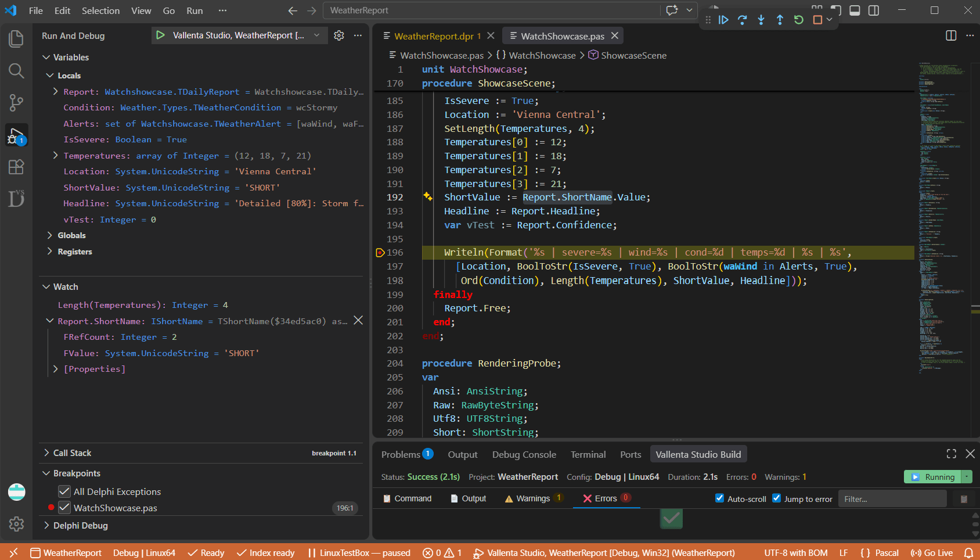Select the Warnings build sub-tab

[533, 498]
